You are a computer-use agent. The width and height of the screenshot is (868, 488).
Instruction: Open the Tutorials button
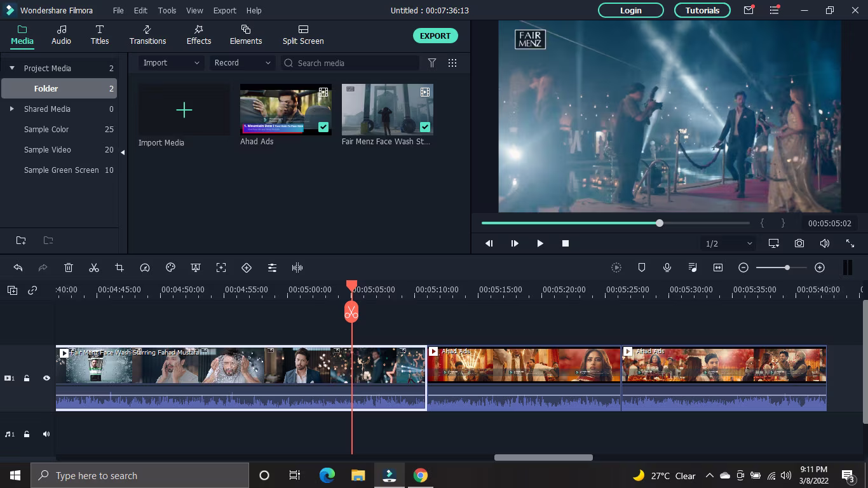pos(702,10)
